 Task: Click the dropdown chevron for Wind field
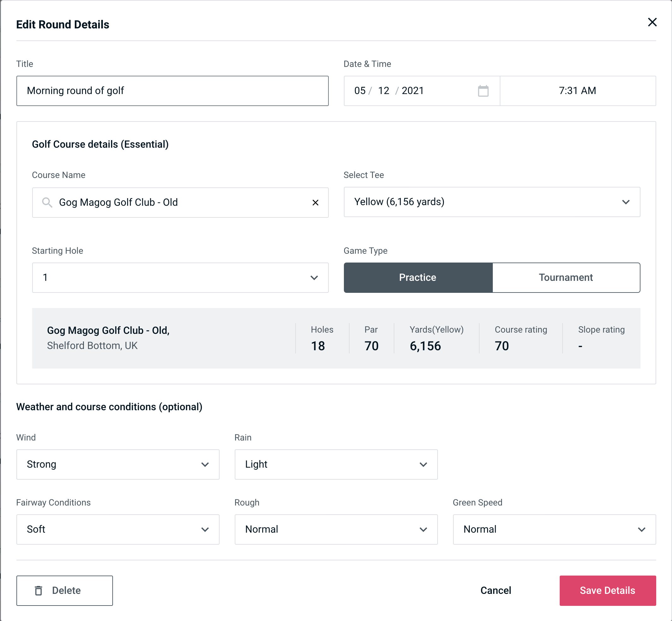(x=205, y=464)
